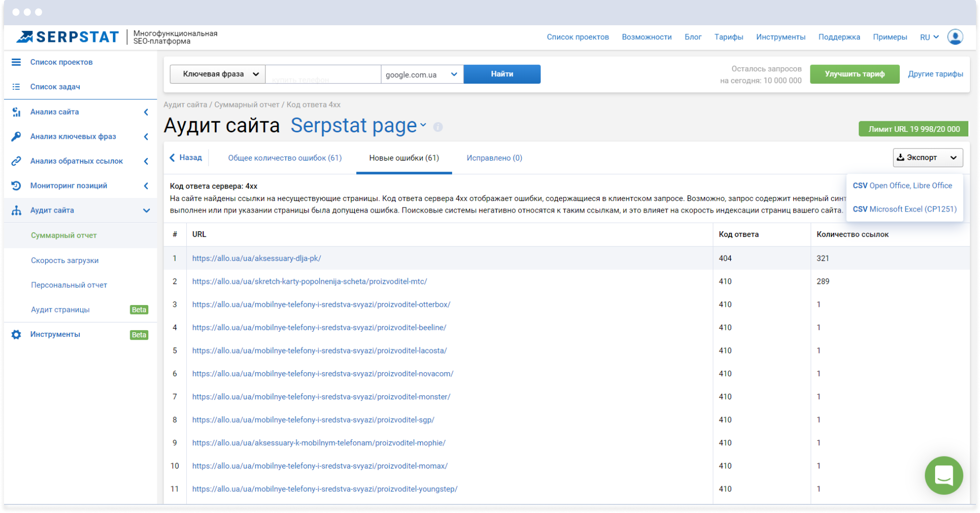Click the Назад back link

[186, 158]
